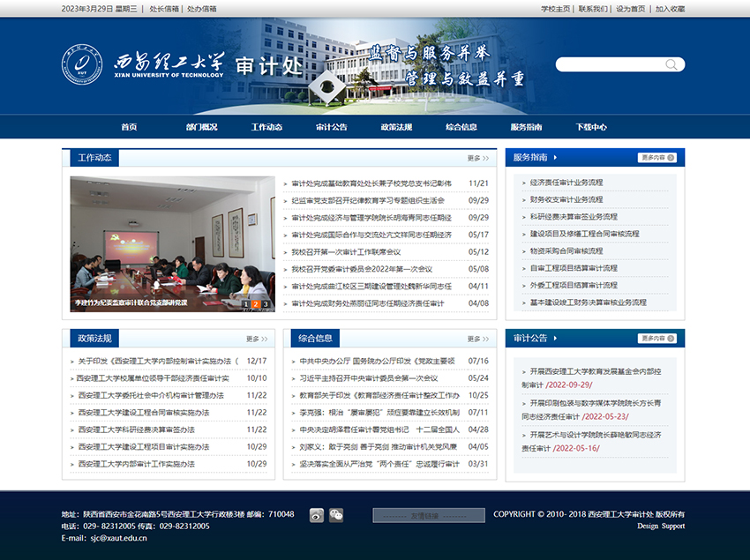Go to slide 3 of photo carousel
750x560 pixels.
click(x=266, y=304)
